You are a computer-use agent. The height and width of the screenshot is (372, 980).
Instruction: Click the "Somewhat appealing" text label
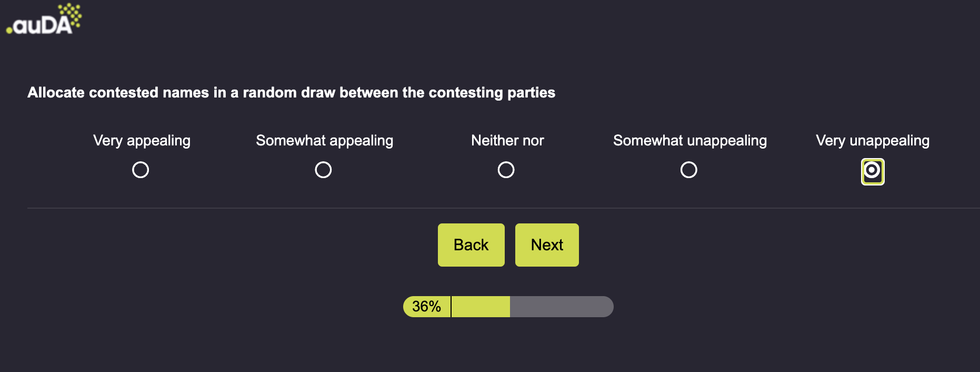click(x=324, y=141)
